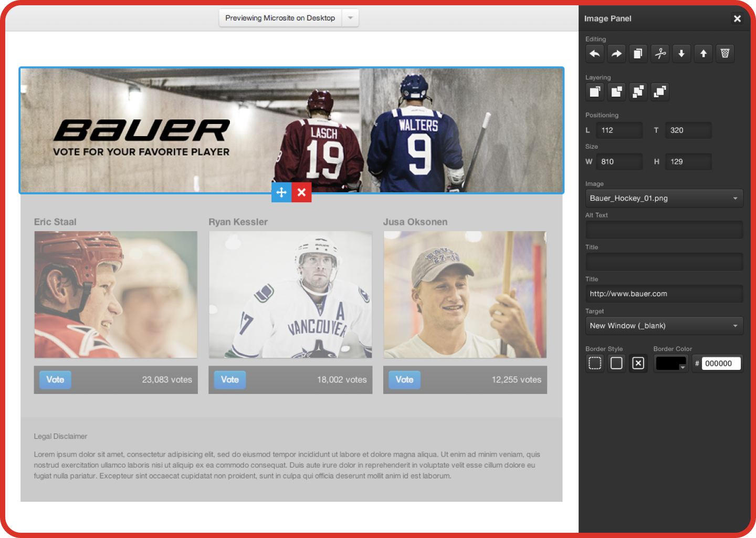Click the http://www.bauer.com URL field
Viewport: 756px width, 538px height.
click(664, 294)
